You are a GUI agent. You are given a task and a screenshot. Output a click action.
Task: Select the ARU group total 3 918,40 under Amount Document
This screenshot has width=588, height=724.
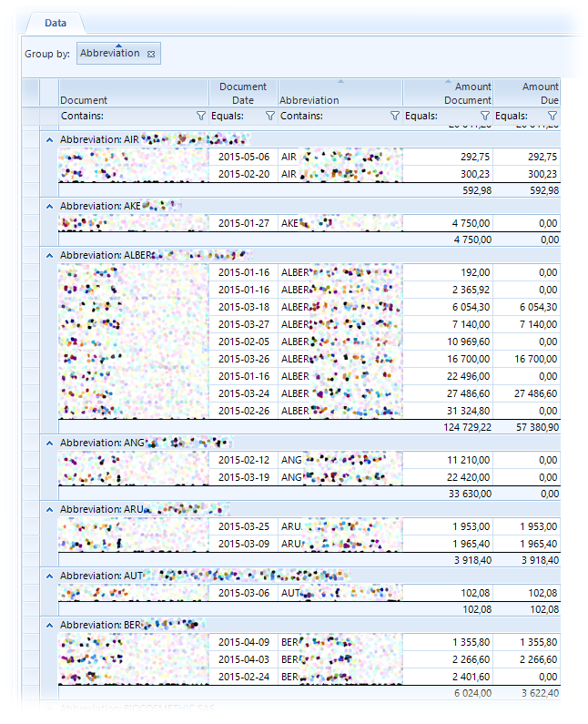[473, 560]
